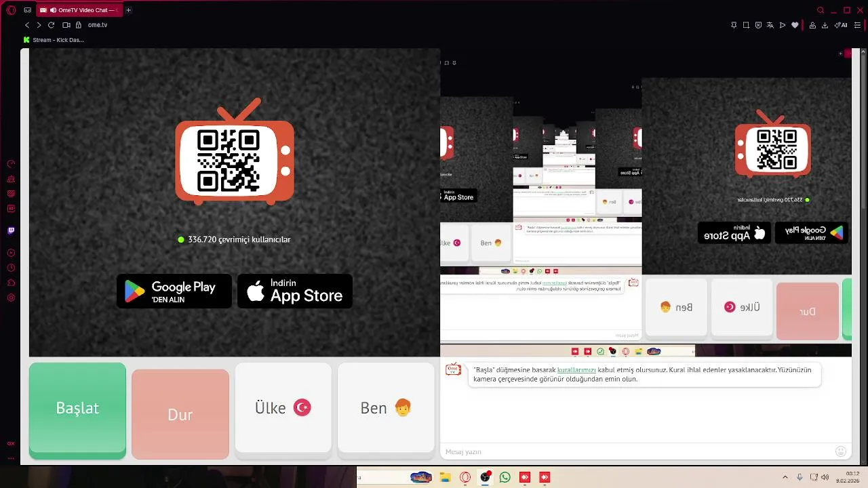Open the browser profile icon

click(812, 25)
